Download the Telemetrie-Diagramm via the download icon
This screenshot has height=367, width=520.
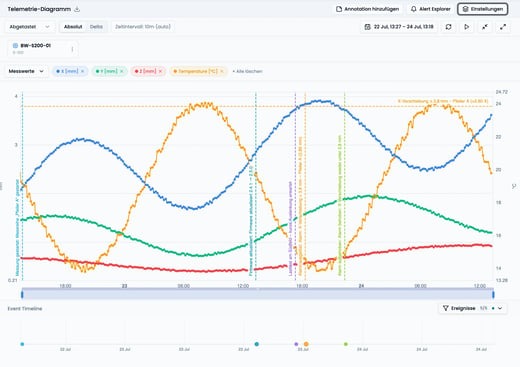[x=77, y=9]
